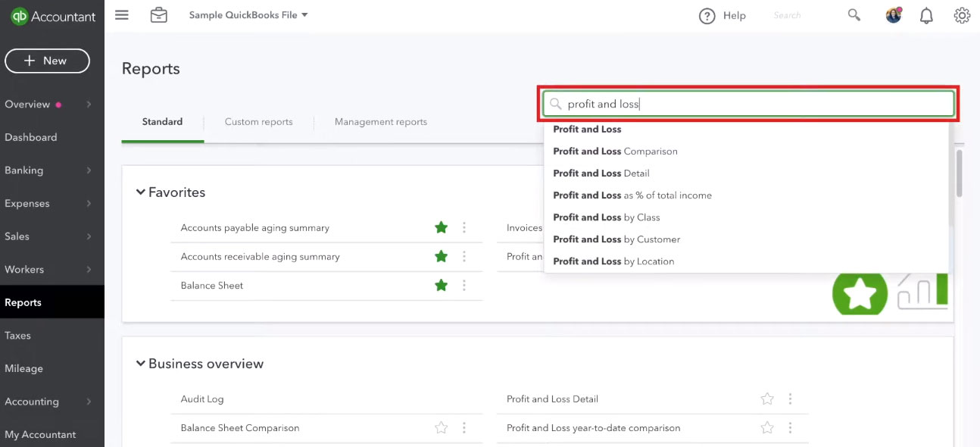
Task: Click the magnifier icon inside the report search box
Action: 556,105
